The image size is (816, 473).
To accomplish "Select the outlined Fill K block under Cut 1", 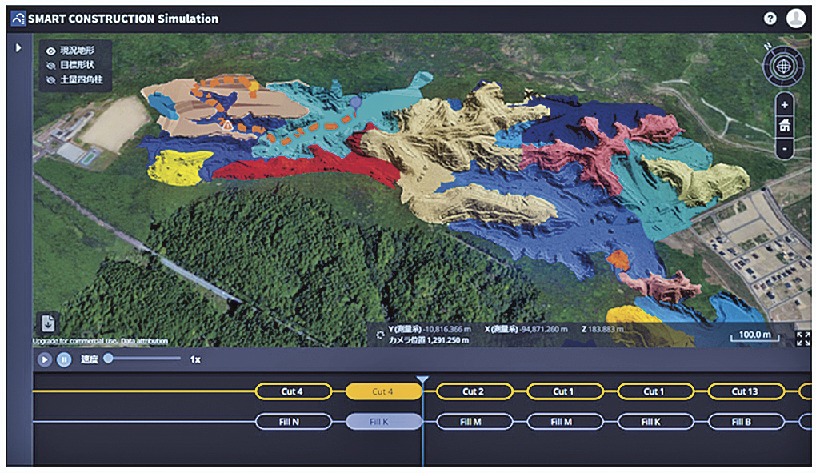I will point(655,421).
